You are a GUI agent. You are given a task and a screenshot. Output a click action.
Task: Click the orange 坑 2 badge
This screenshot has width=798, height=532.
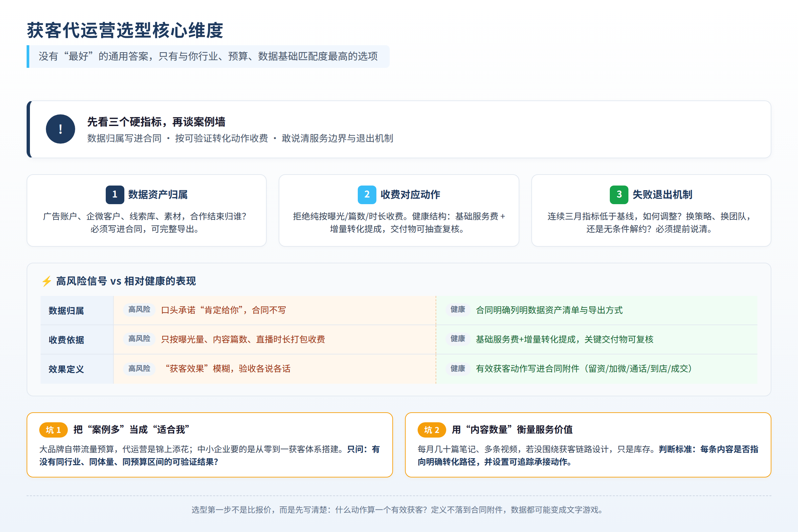[432, 430]
